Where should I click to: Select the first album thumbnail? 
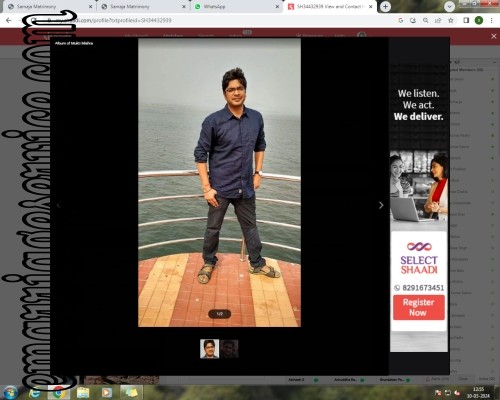click(x=209, y=349)
